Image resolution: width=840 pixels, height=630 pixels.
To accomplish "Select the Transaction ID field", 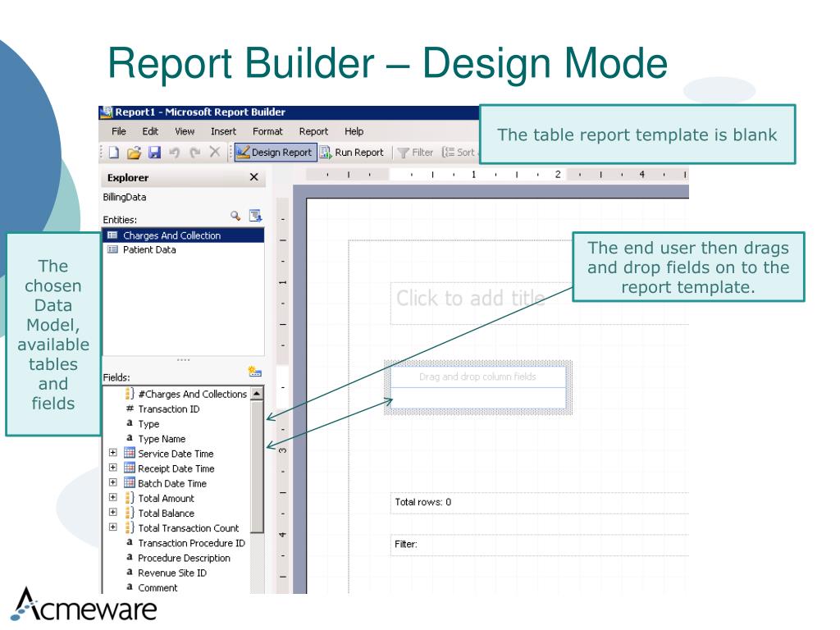I will [x=169, y=409].
